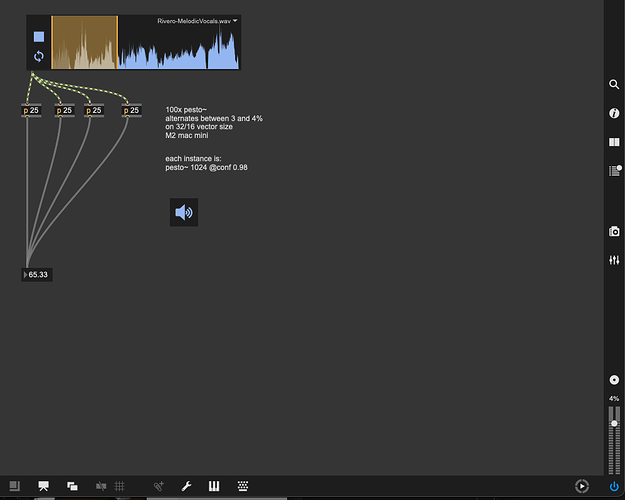Screen dimensions: 625x500
Task: Select the first p 25 subpatcher object
Action: click(31, 110)
